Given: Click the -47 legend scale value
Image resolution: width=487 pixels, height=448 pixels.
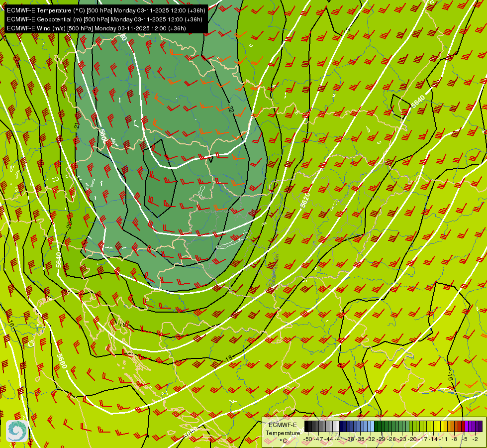Looking at the screenshot, I should click(x=318, y=439).
